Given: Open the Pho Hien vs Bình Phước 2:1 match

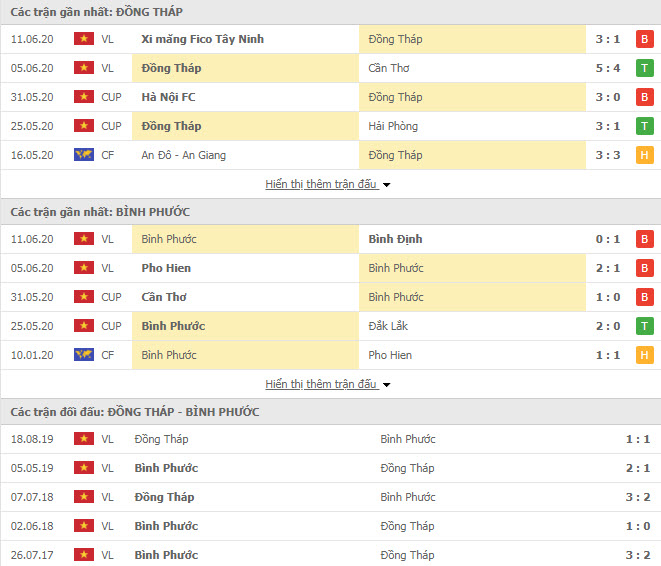Looking at the screenshot, I should (330, 268).
